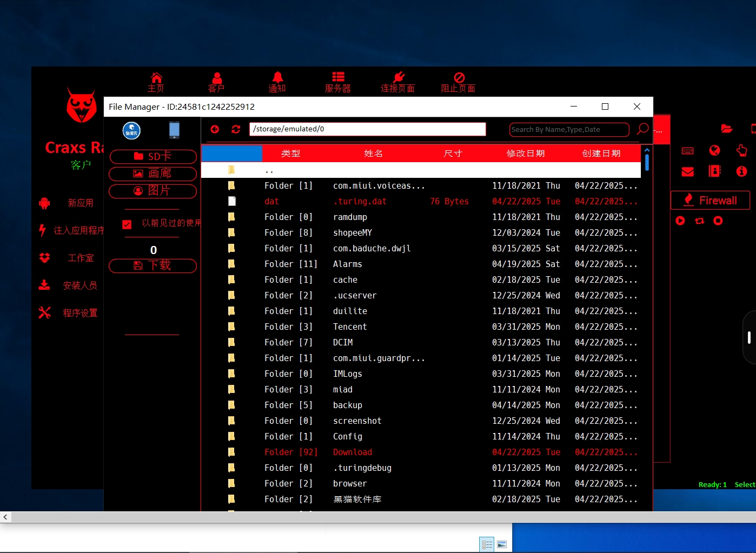
Task: Select the .turing.dat file row
Action: (421, 202)
